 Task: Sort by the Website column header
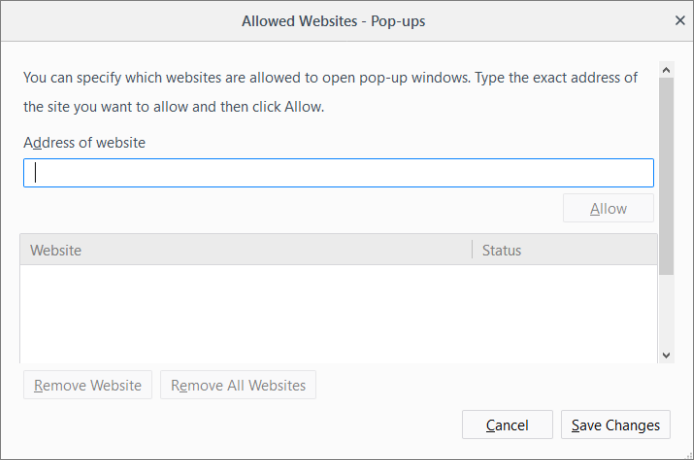(245, 250)
